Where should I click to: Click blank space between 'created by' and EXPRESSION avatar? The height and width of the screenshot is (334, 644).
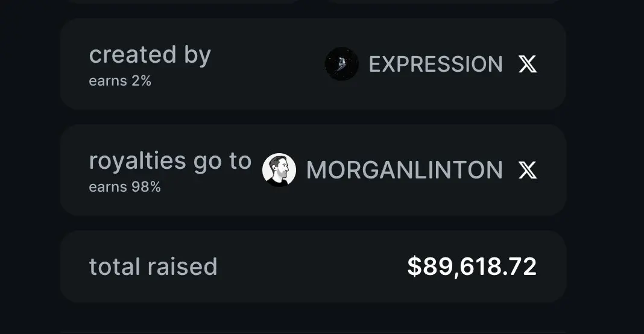(267, 64)
